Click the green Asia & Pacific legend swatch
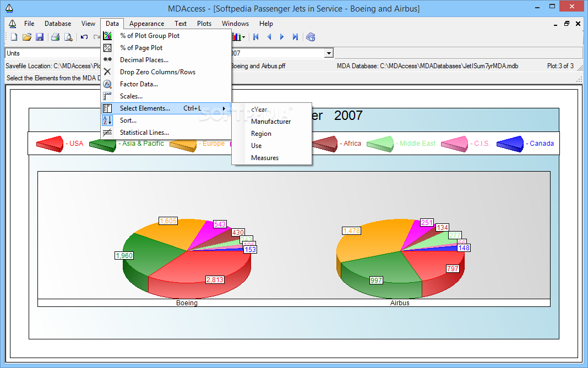 (103, 145)
